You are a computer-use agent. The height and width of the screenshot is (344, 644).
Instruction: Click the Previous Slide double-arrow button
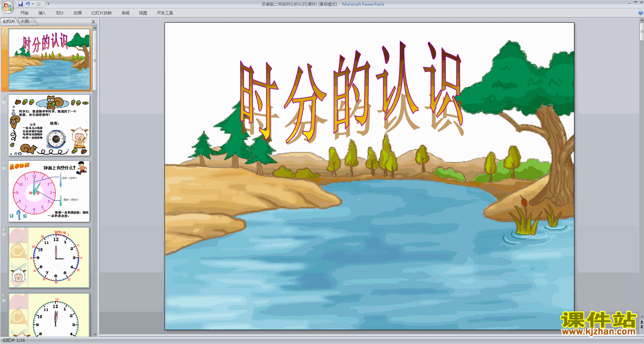pyautogui.click(x=642, y=322)
